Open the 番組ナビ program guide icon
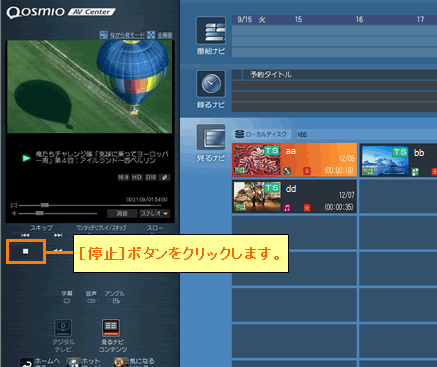The width and height of the screenshot is (437, 367). coord(211,31)
